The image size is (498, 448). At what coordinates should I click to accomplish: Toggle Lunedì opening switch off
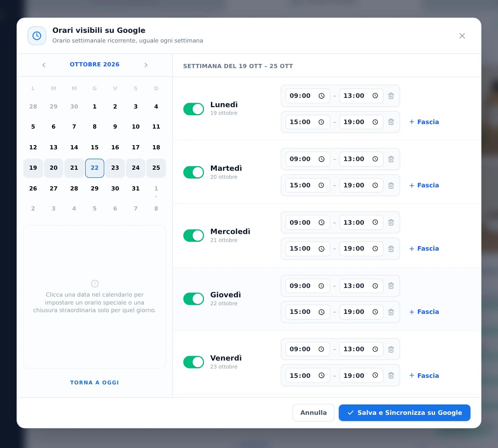click(x=194, y=109)
